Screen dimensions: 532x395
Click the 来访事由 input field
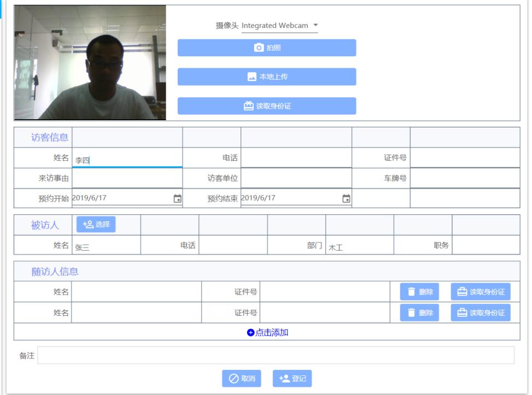click(127, 178)
